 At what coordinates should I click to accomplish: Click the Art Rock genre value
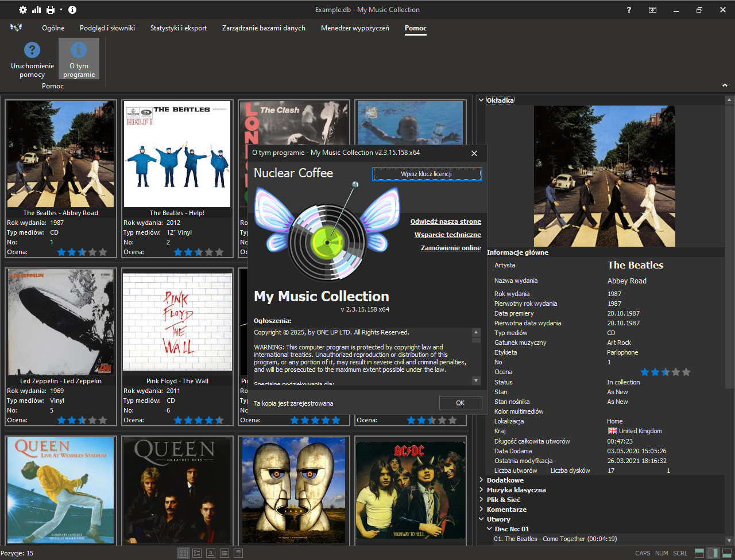[619, 343]
